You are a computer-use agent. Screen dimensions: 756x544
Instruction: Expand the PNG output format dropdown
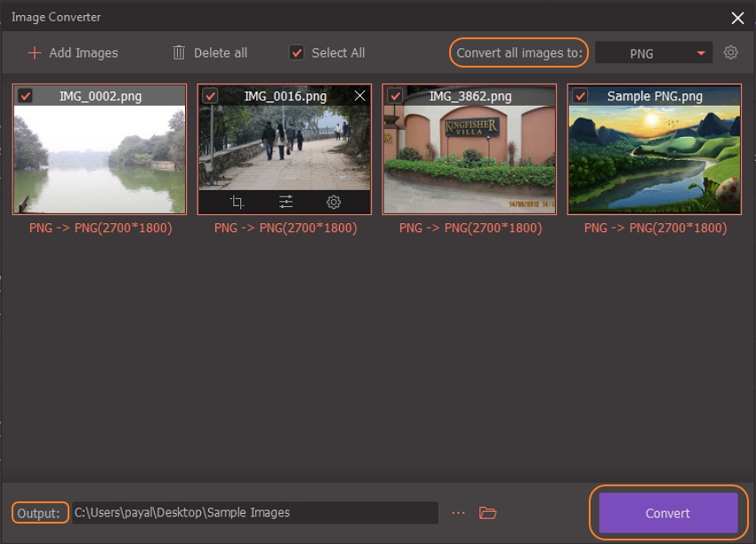pos(654,53)
